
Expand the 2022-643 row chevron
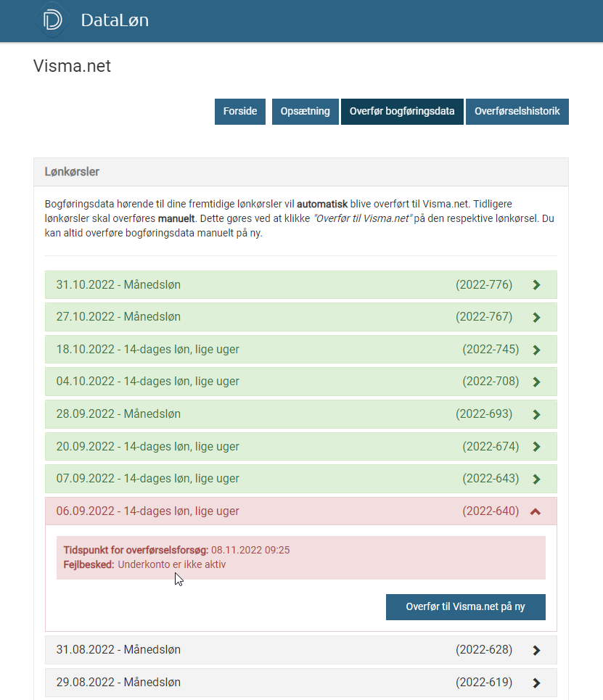[x=536, y=479]
